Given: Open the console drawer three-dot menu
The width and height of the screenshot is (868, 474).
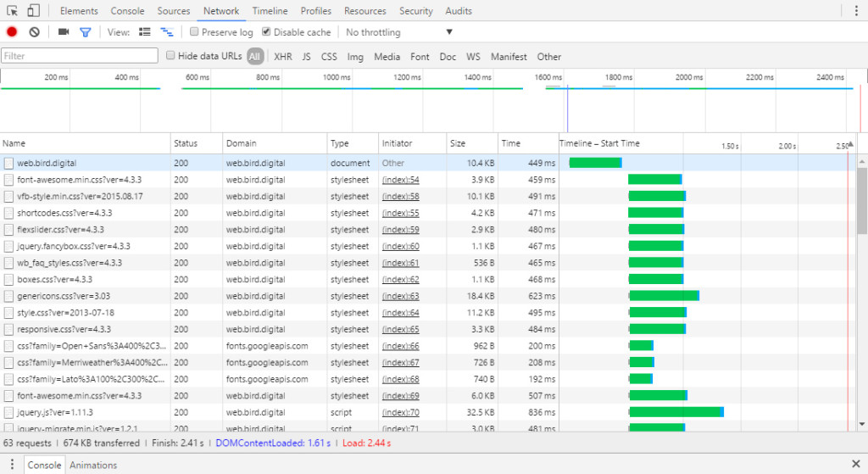Looking at the screenshot, I should (12, 465).
